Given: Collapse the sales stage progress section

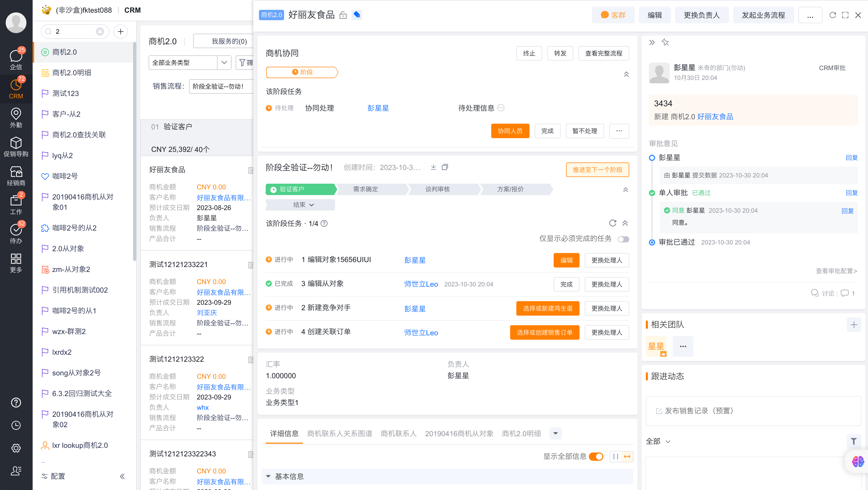Looking at the screenshot, I should coord(625,190).
